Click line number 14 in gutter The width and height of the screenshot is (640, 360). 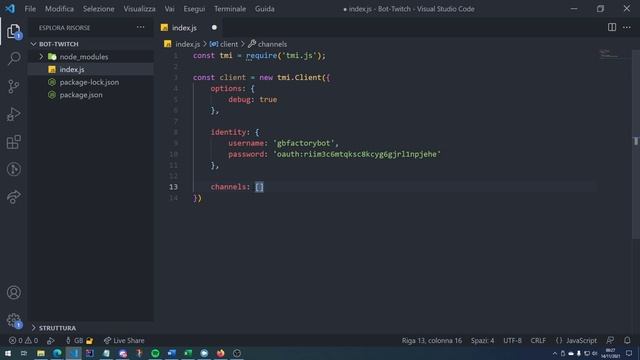pos(173,198)
